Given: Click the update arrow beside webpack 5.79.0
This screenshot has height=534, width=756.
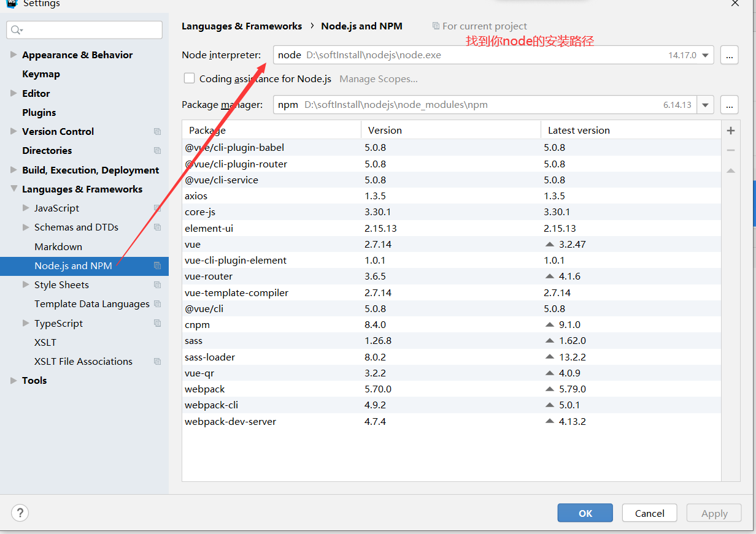Looking at the screenshot, I should (x=549, y=389).
